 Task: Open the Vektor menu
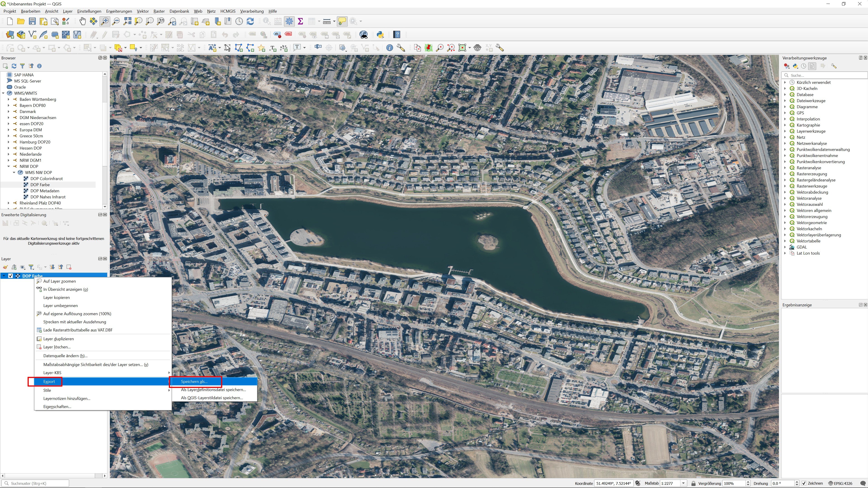(143, 11)
